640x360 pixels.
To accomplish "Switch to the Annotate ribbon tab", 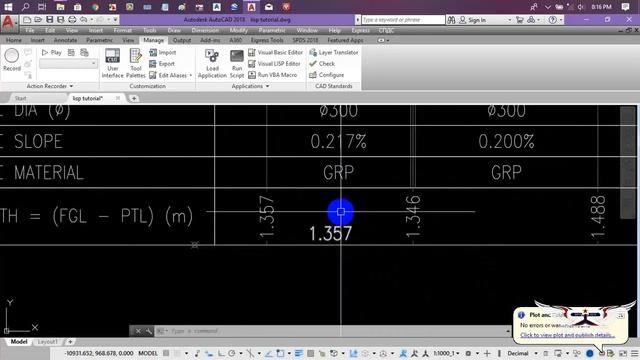I will tap(65, 40).
